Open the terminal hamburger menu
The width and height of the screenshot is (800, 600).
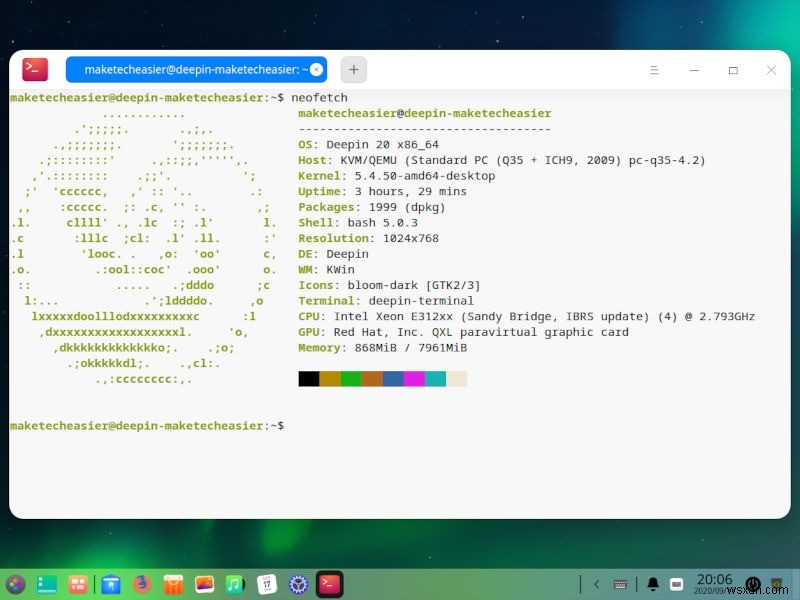click(655, 70)
